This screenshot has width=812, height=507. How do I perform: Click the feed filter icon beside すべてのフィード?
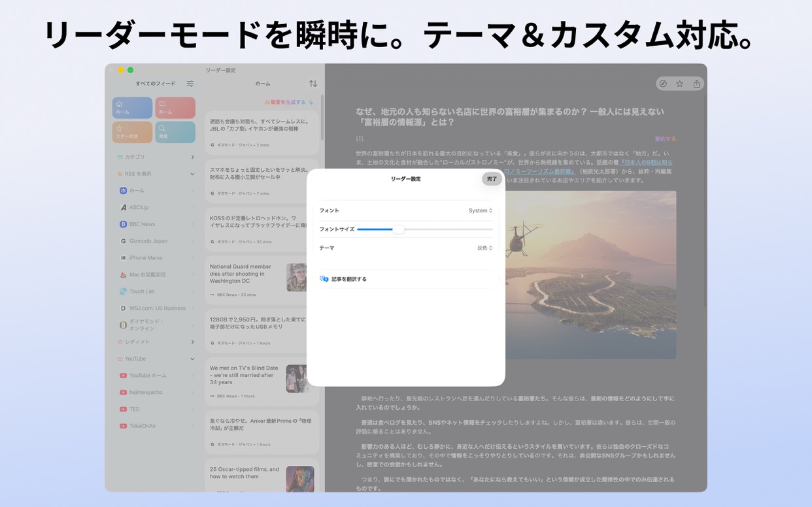[x=190, y=84]
